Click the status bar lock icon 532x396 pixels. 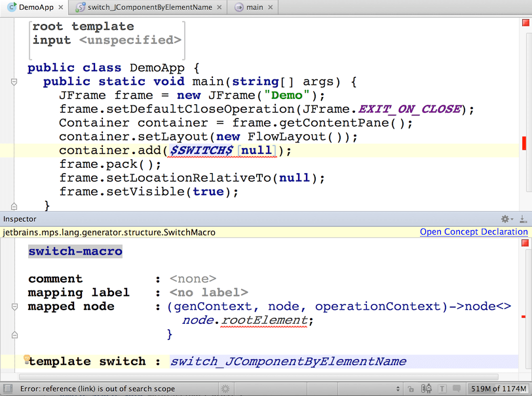click(x=410, y=389)
